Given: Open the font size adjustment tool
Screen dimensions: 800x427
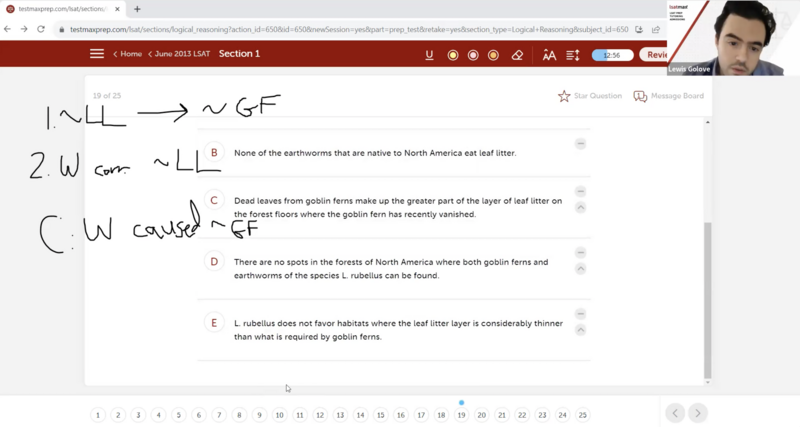Looking at the screenshot, I should pos(549,55).
